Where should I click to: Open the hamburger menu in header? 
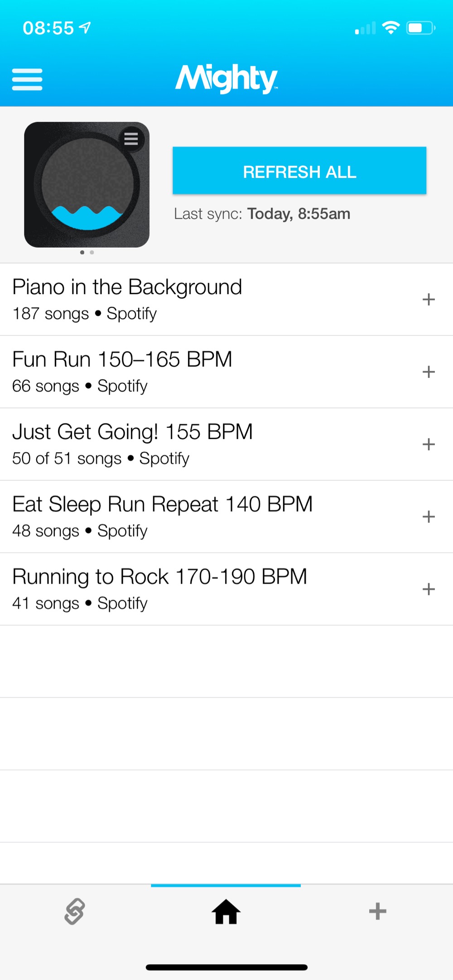point(27,79)
